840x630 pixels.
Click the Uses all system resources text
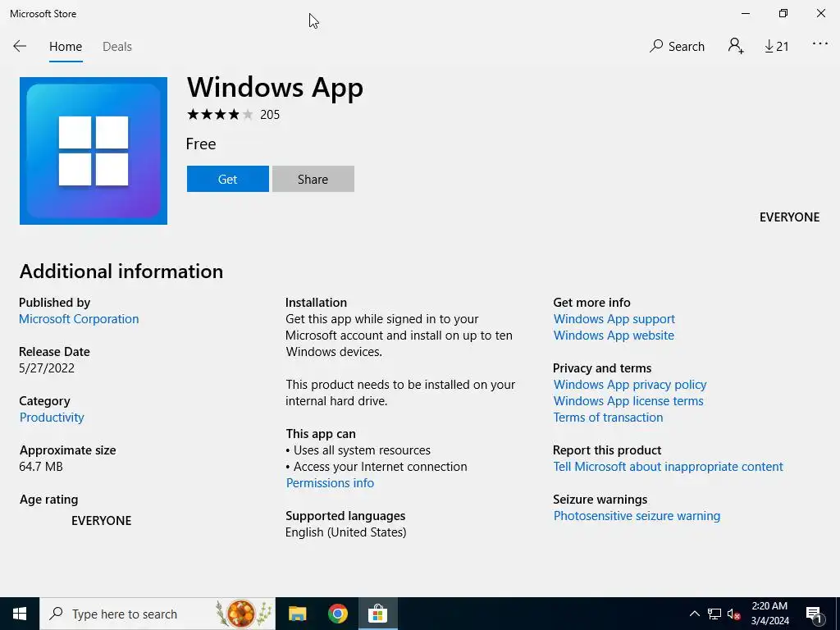point(362,450)
